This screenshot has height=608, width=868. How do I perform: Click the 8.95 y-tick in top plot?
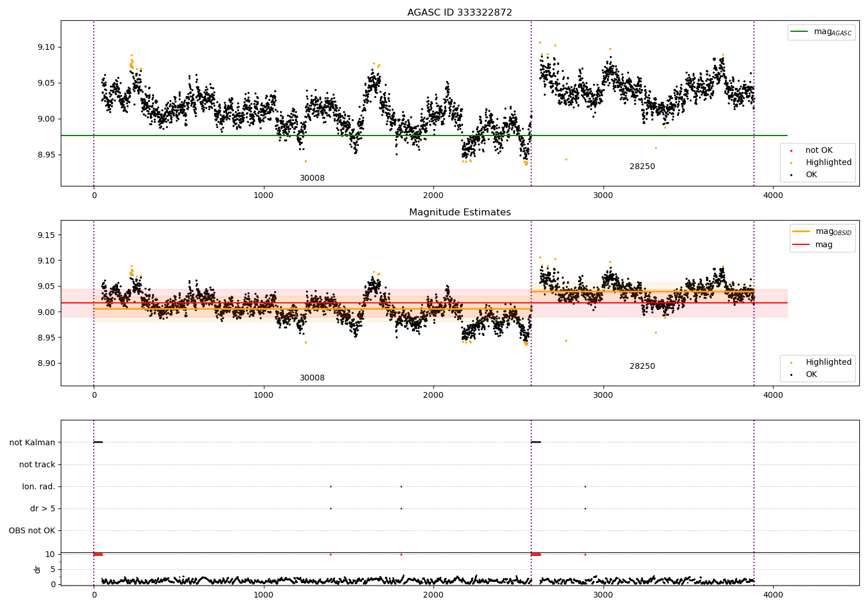(45, 155)
